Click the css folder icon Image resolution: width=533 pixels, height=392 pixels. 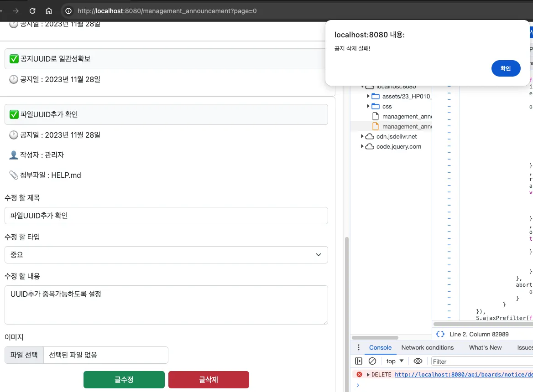(x=376, y=106)
